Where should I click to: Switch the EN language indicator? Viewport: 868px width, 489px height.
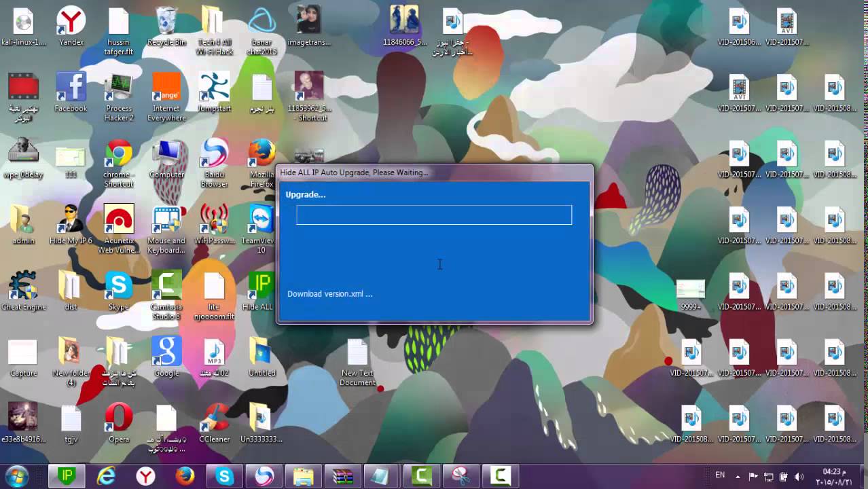[720, 475]
